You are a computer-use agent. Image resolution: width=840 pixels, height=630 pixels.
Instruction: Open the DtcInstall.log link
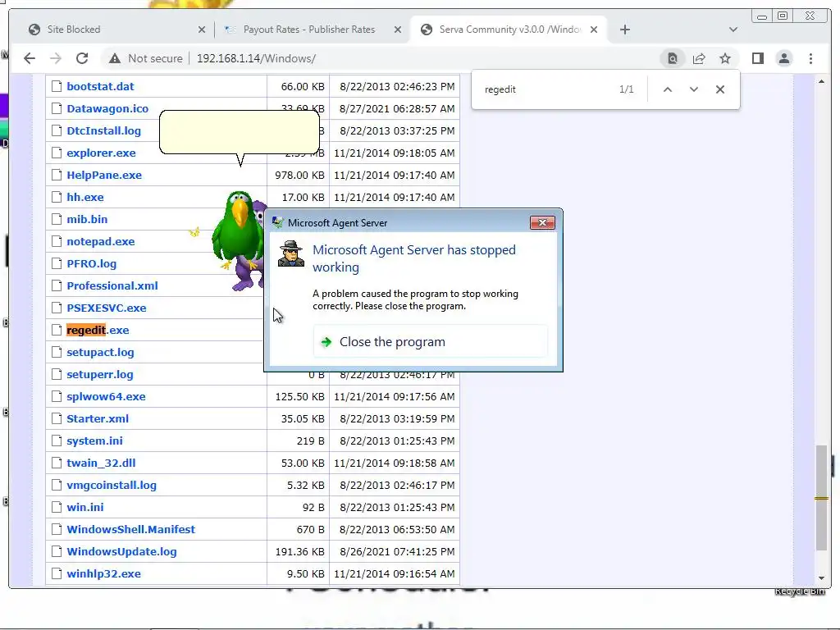coord(103,130)
